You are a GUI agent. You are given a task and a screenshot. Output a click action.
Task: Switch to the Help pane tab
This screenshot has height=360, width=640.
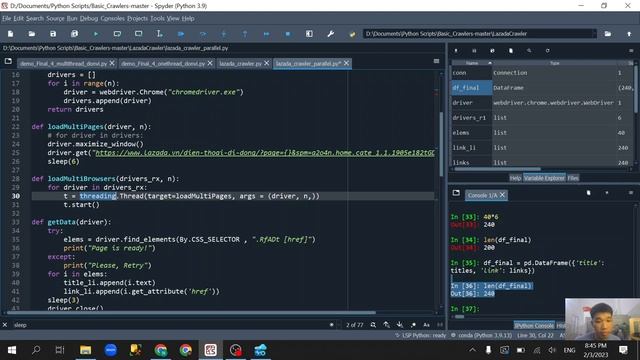coord(515,178)
